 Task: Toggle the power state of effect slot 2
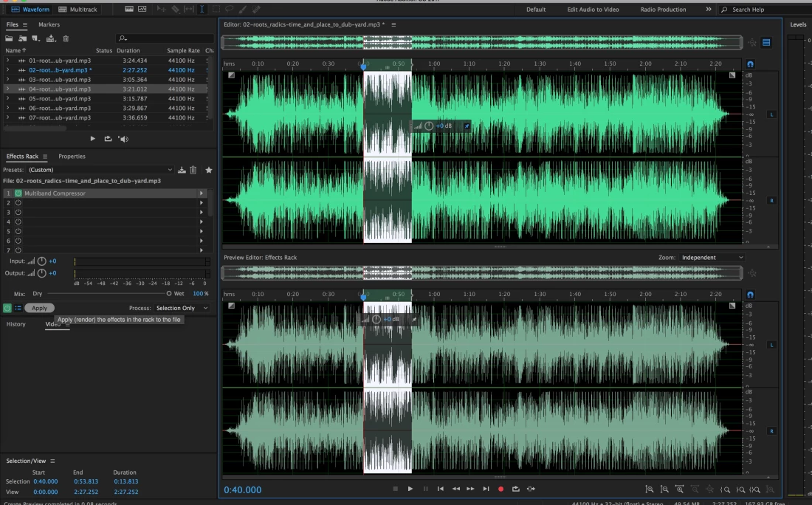(x=18, y=202)
